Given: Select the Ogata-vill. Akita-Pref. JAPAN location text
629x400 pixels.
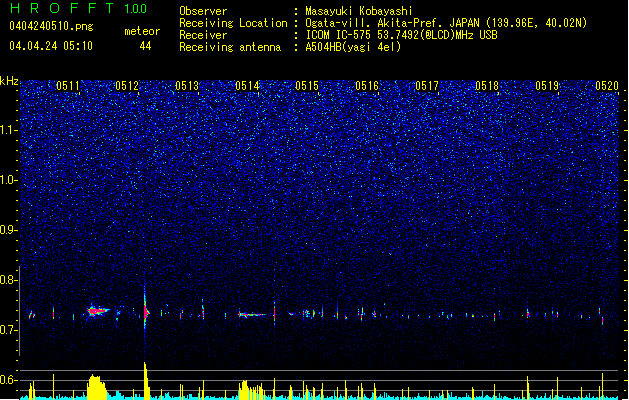Looking at the screenshot, I should pos(446,23).
